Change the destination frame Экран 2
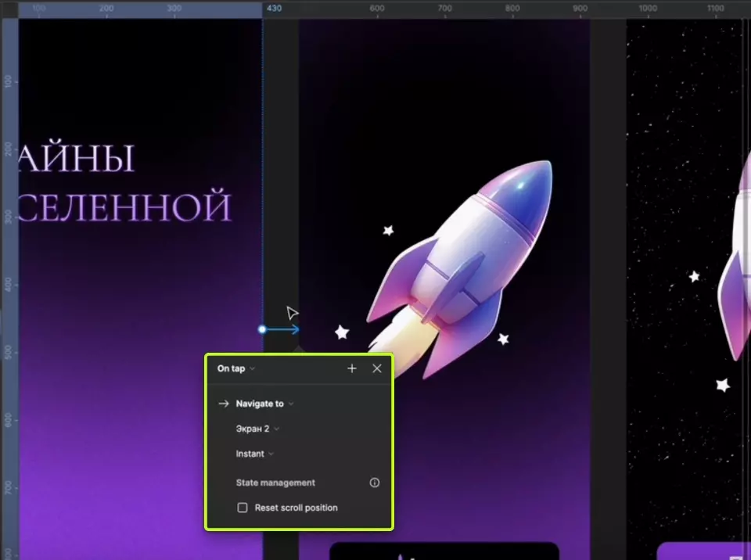 (257, 429)
